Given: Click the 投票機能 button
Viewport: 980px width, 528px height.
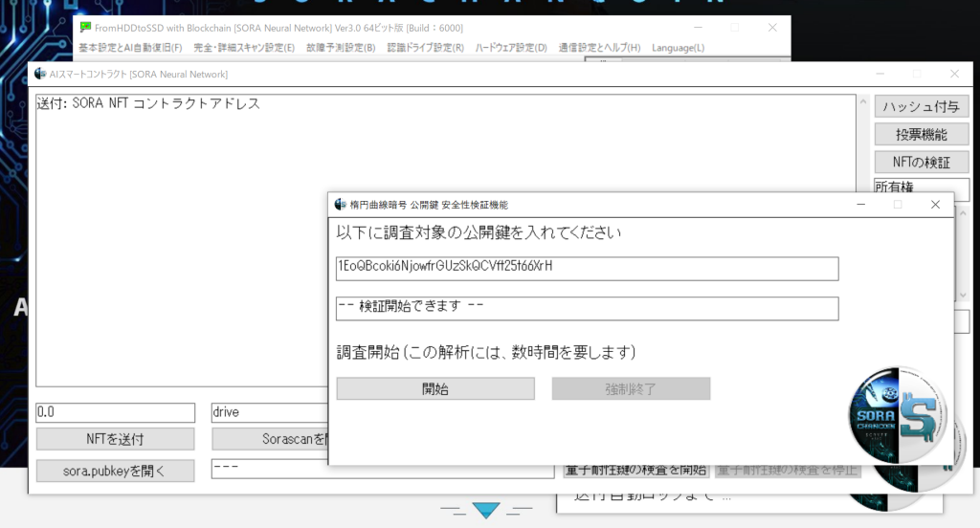Looking at the screenshot, I should coord(922,134).
